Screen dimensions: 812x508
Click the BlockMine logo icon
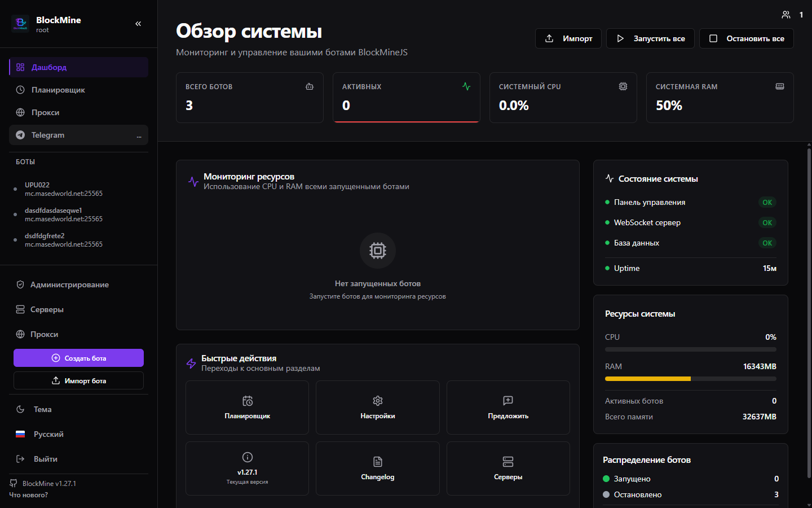click(20, 23)
